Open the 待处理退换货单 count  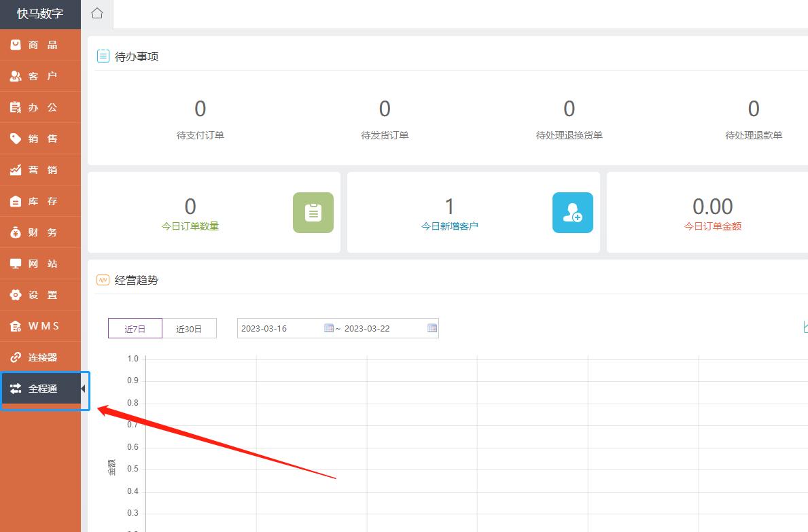[x=569, y=109]
